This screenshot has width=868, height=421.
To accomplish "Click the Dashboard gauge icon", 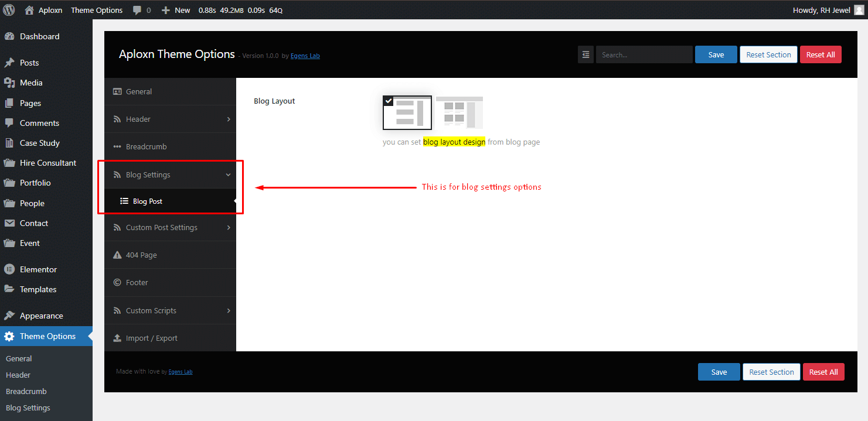I will click(9, 36).
